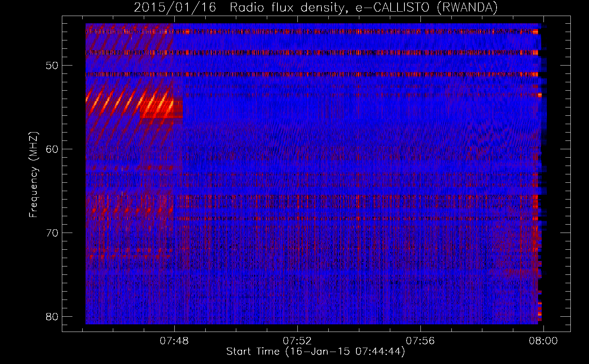Click the 07:52 time tick label
Screen dimensions: 589x364
click(297, 341)
